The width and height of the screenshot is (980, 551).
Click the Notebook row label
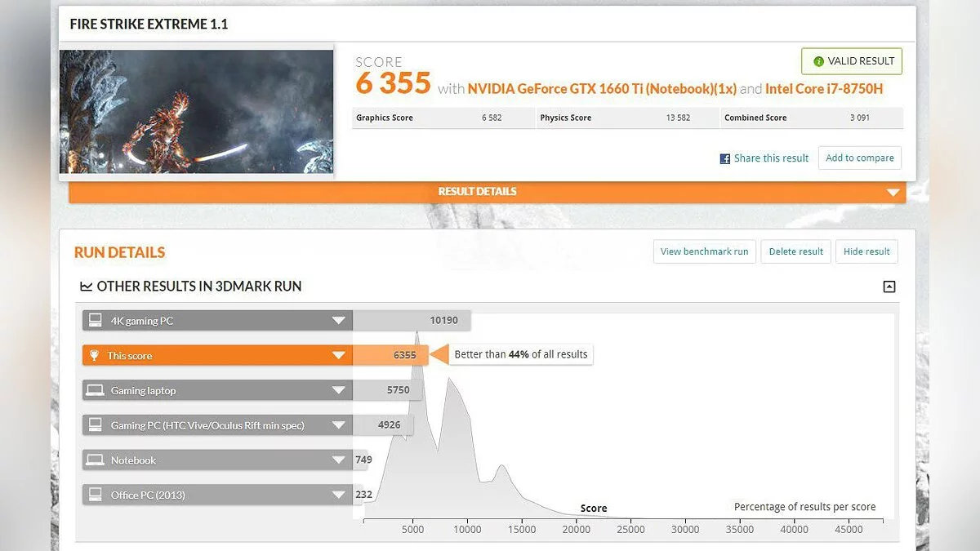[x=133, y=460]
